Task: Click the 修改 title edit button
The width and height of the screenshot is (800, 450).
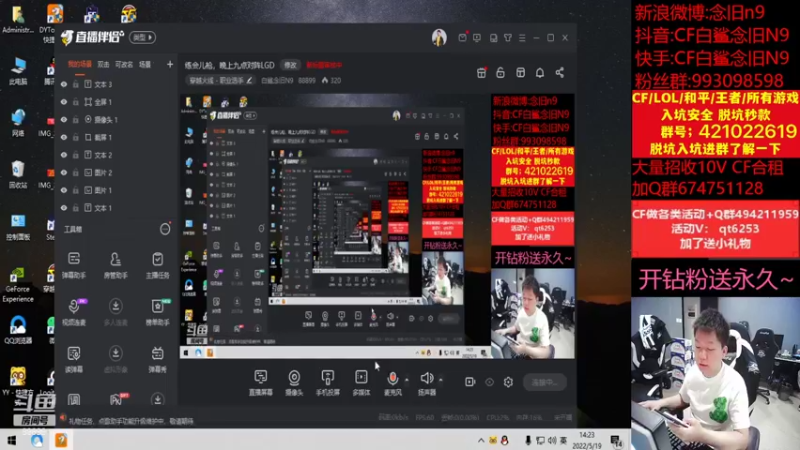Action: point(290,65)
